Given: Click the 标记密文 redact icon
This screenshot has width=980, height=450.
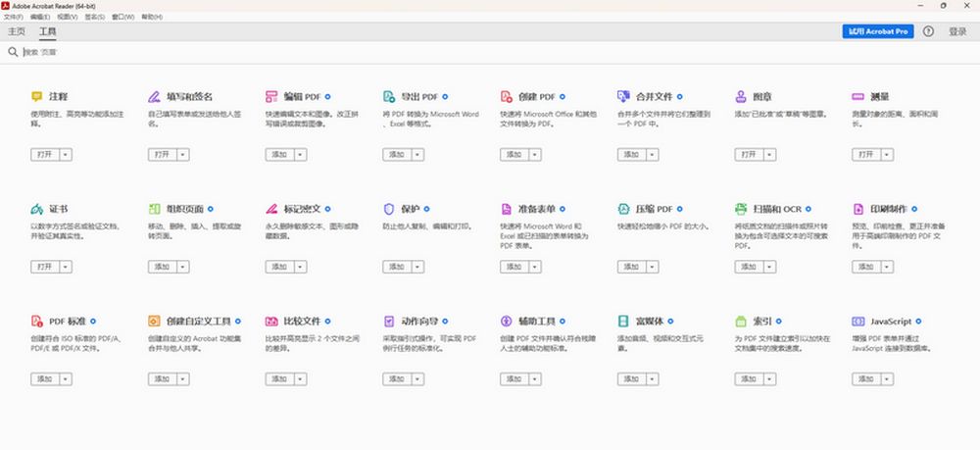Looking at the screenshot, I should (271, 209).
